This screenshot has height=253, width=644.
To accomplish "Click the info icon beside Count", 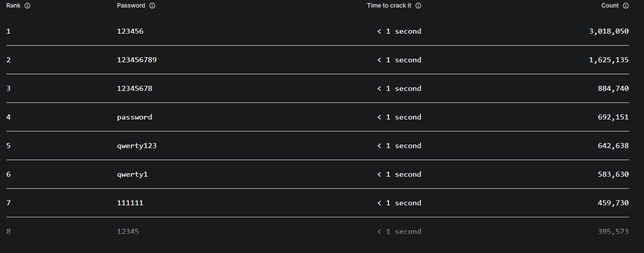I will (625, 6).
